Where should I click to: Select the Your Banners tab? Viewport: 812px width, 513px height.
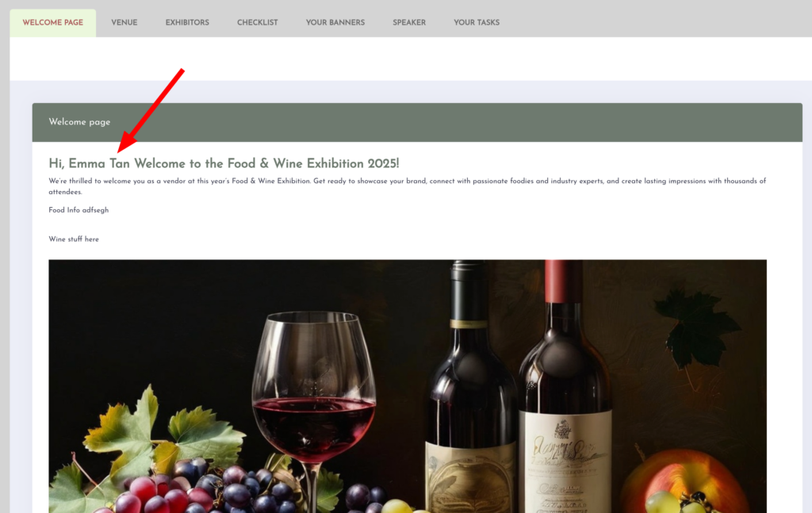pyautogui.click(x=335, y=23)
